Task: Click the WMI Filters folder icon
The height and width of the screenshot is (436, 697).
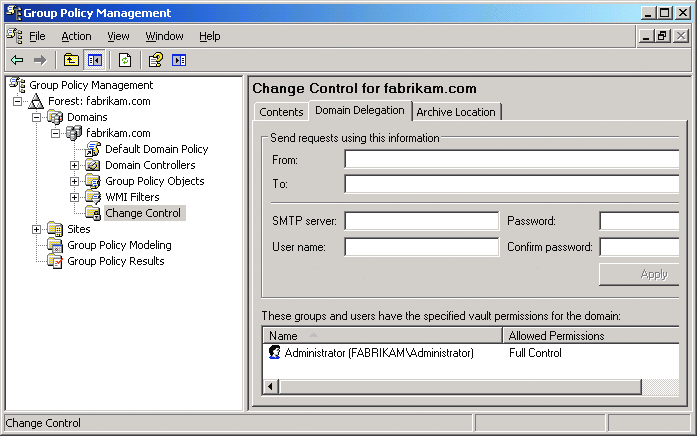Action: coord(93,197)
